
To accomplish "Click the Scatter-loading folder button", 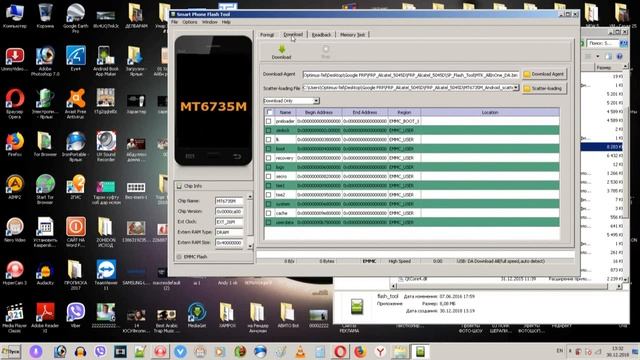I will [x=544, y=88].
